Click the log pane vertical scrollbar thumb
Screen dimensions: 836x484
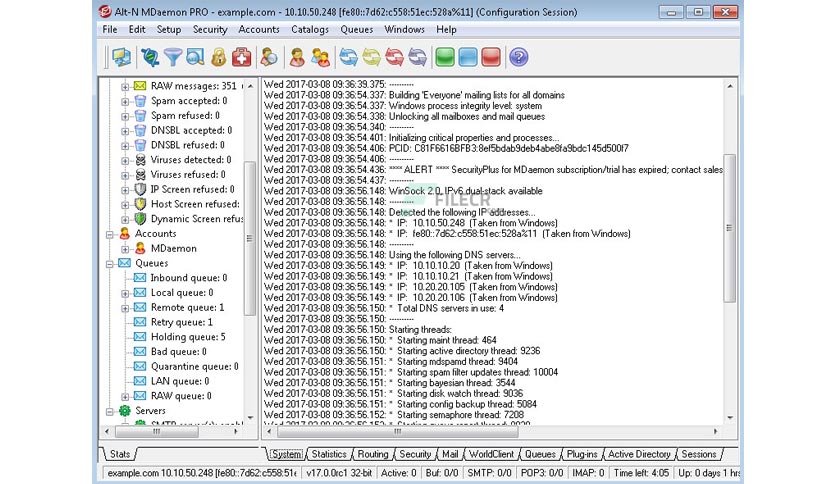[729, 228]
